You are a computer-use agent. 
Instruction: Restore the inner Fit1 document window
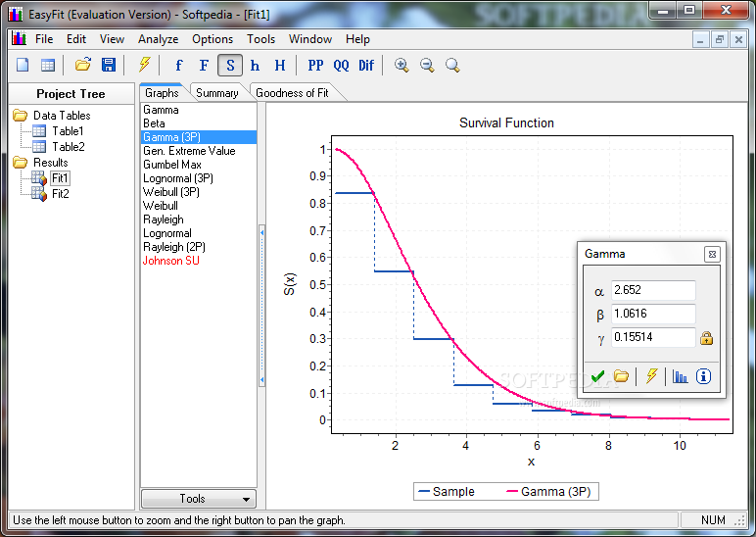pyautogui.click(x=720, y=40)
